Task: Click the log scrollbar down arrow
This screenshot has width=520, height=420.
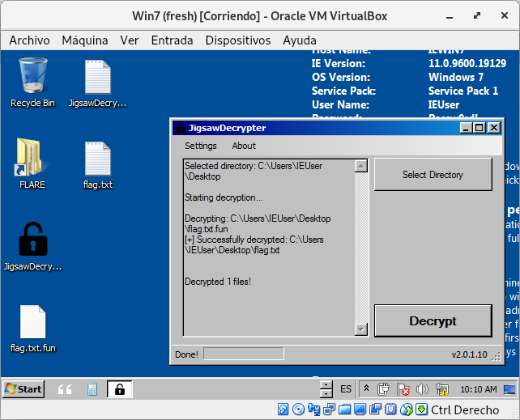Action: point(360,329)
